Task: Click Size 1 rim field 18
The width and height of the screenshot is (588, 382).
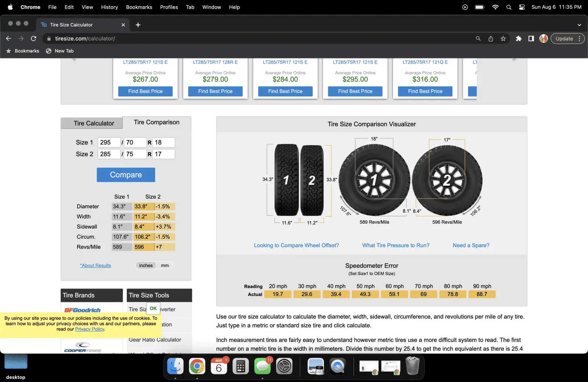Action: (164, 142)
